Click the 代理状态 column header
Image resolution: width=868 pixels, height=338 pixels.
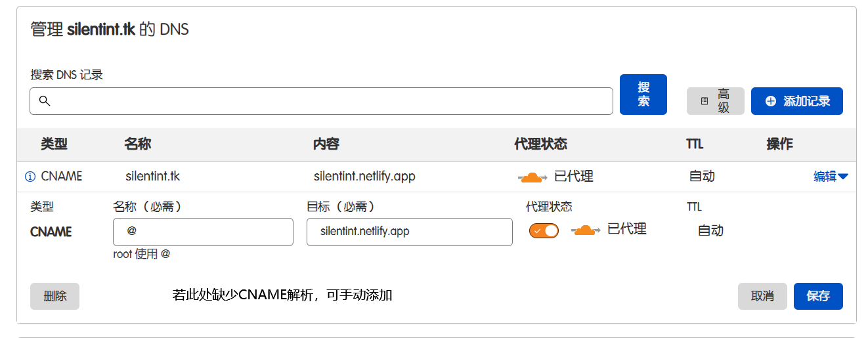(540, 144)
